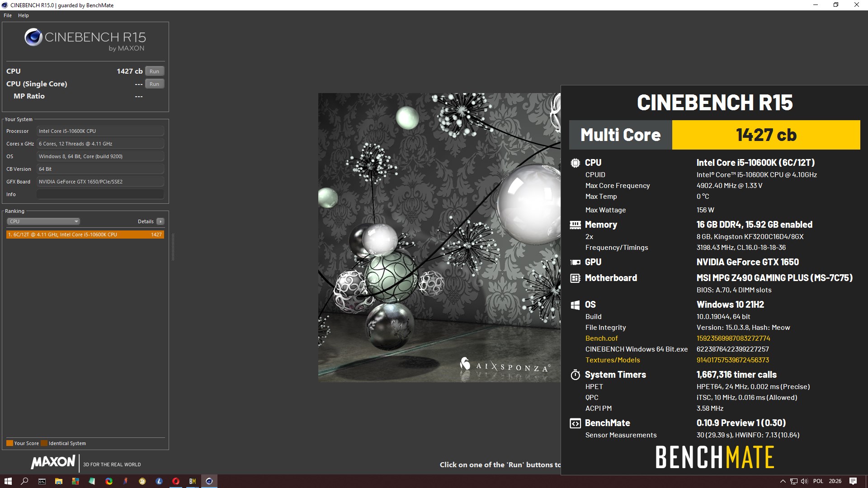This screenshot has height=488, width=868.
Task: Click the Processor field in Your System
Action: 100,131
